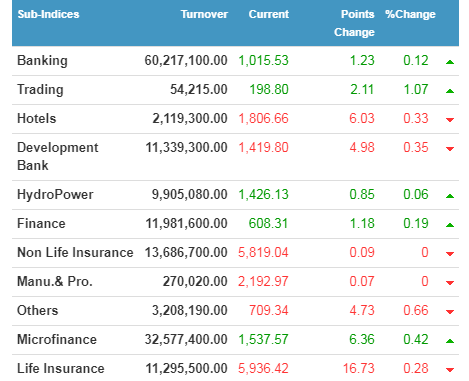Select the Turnover column header
This screenshot has width=469, height=381.
pyautogui.click(x=204, y=14)
